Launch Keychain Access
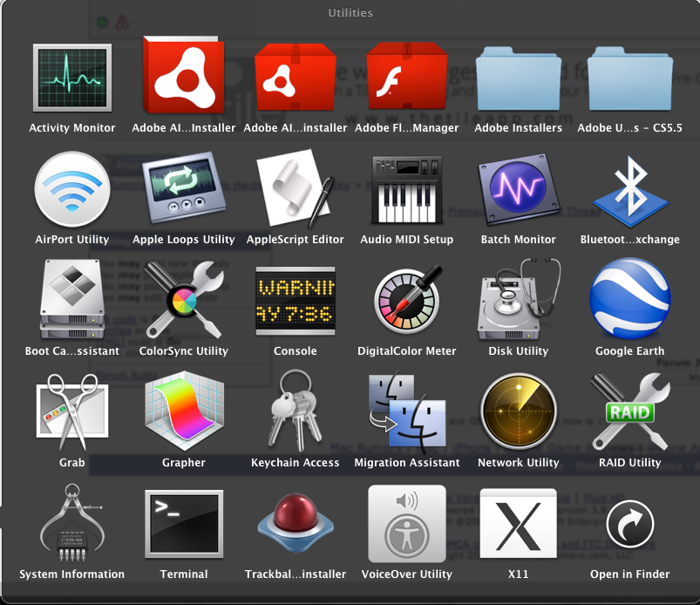The width and height of the screenshot is (700, 605). [296, 411]
